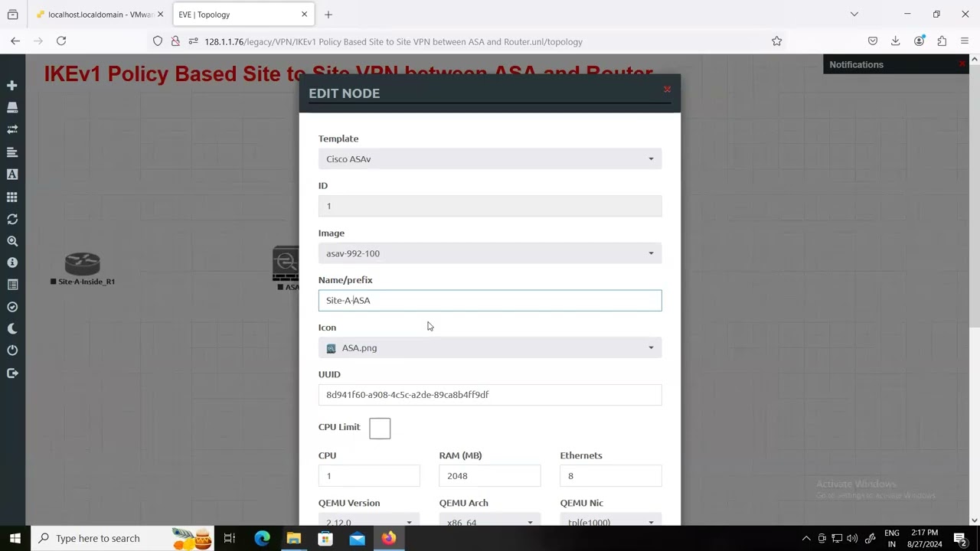Open the Status info sidebar icon
Image resolution: width=980 pixels, height=551 pixels.
[x=12, y=262]
